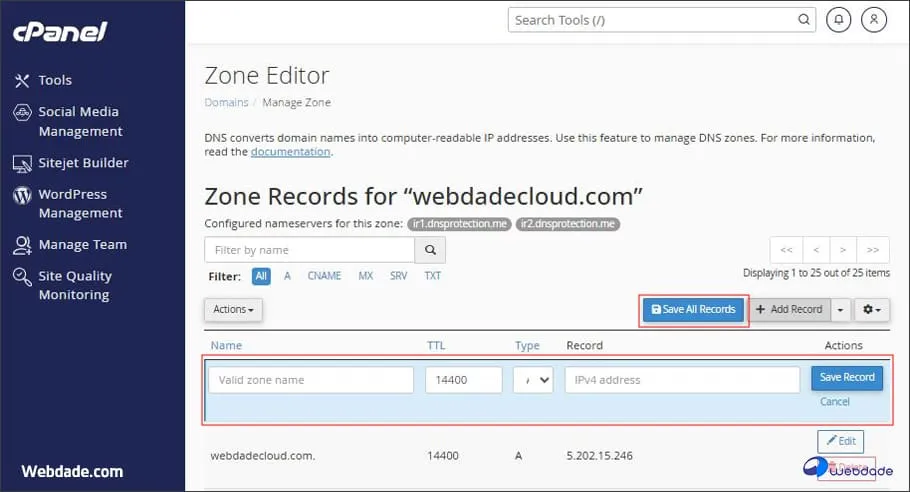Click the webdadecloud.com. record name
This screenshot has height=492, width=910.
click(262, 456)
